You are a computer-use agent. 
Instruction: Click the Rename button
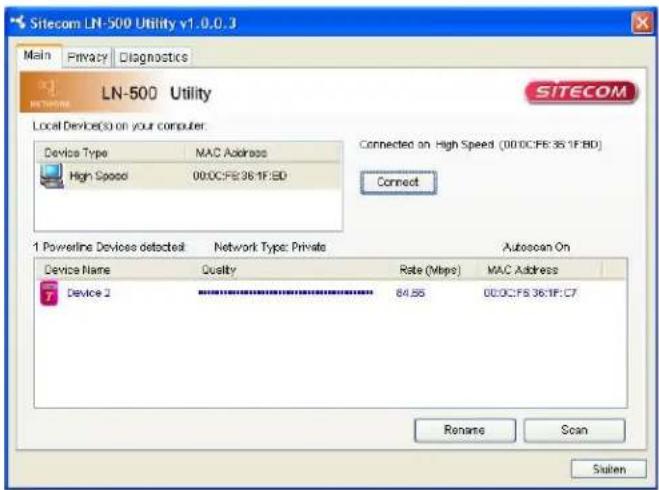click(x=464, y=430)
